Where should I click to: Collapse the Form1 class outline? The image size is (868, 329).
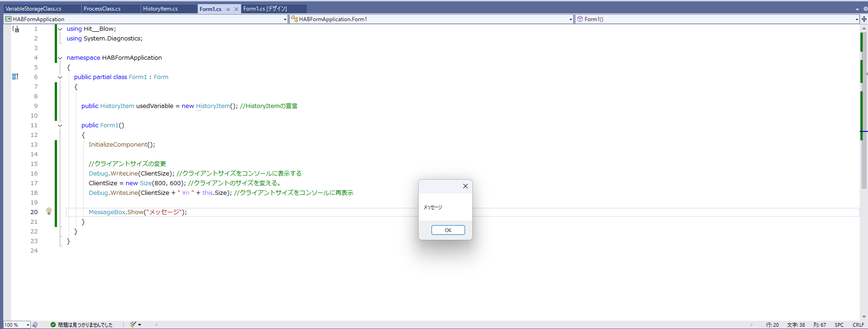point(60,77)
